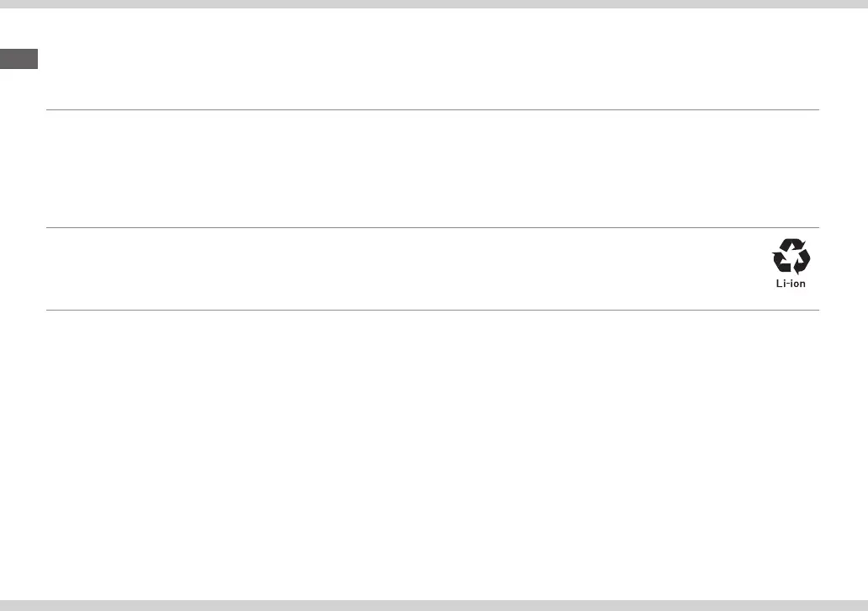
Task: Click the top arrow of the recycling symbol
Action: coord(791,245)
